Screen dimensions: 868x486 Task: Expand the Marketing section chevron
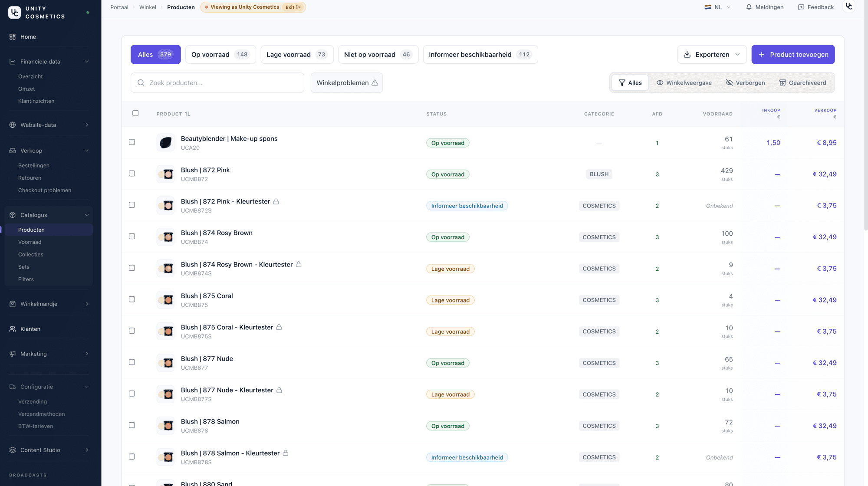coord(87,354)
